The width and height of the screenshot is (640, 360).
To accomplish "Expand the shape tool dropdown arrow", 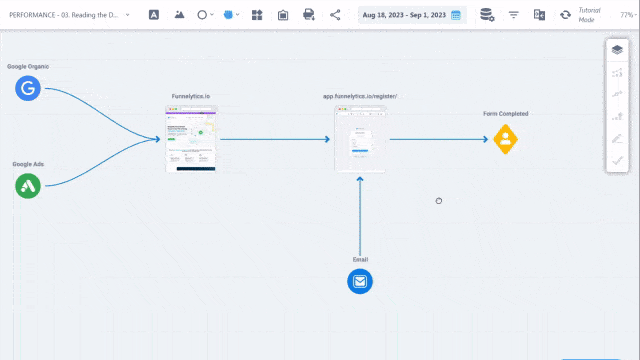I will (x=212, y=15).
